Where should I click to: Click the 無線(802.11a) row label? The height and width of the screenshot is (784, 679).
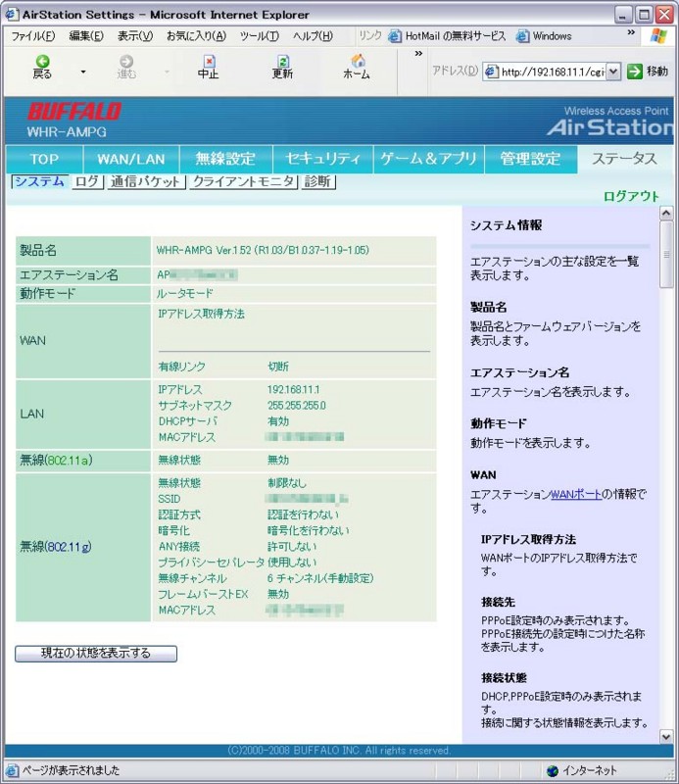click(x=56, y=461)
